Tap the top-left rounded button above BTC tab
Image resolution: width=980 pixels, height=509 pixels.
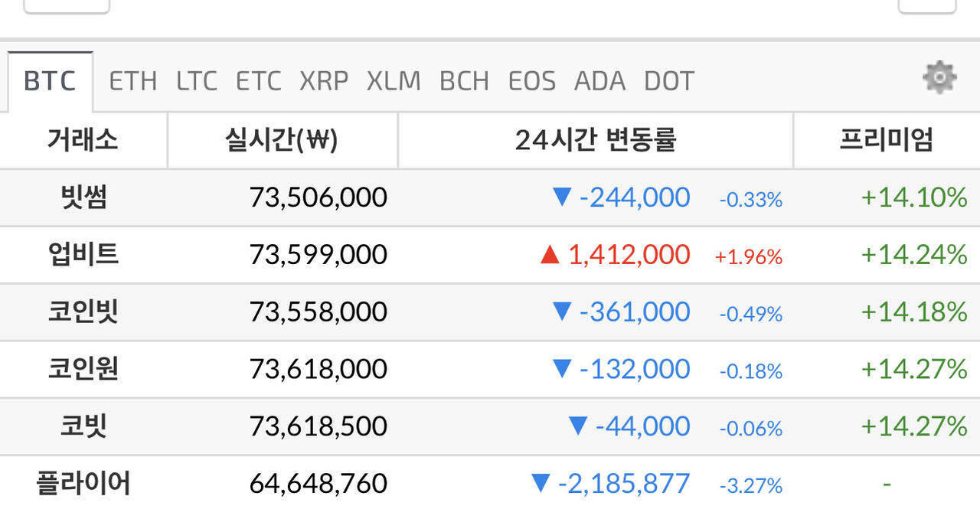pyautogui.click(x=67, y=6)
